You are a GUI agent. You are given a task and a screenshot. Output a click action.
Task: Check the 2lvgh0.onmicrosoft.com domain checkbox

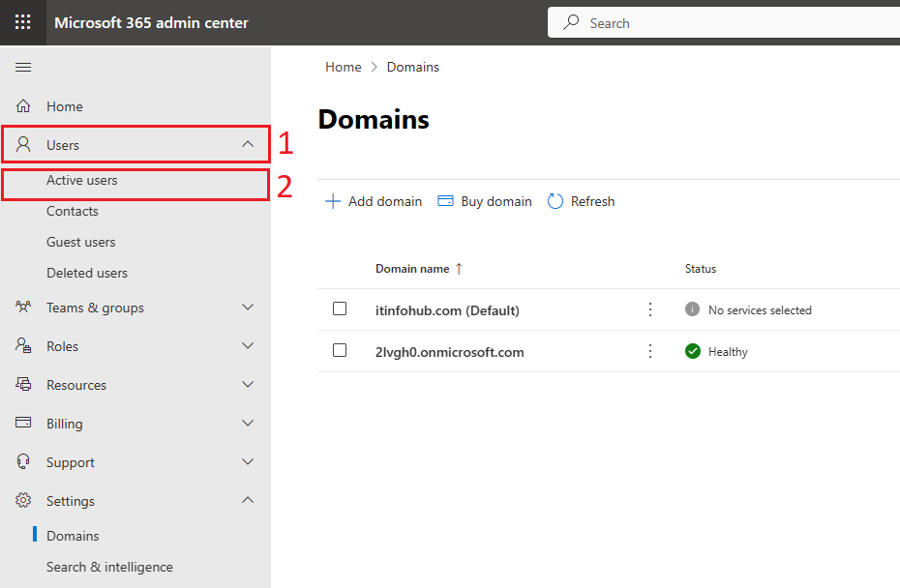(x=340, y=350)
